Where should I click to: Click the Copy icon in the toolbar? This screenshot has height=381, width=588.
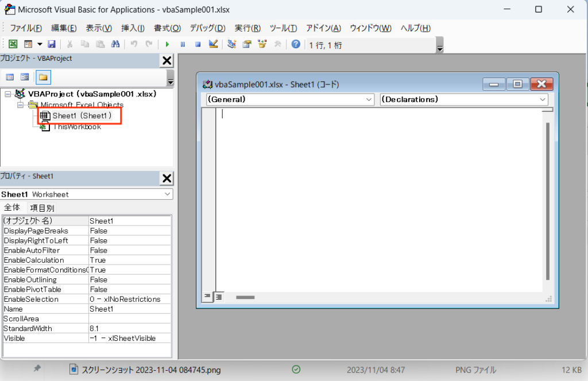[85, 44]
